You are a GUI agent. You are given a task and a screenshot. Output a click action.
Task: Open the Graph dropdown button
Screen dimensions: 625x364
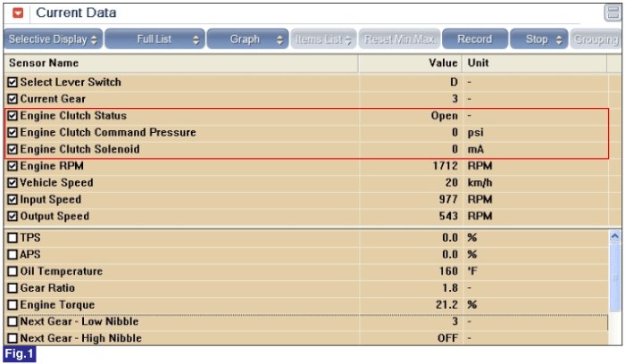(247, 39)
